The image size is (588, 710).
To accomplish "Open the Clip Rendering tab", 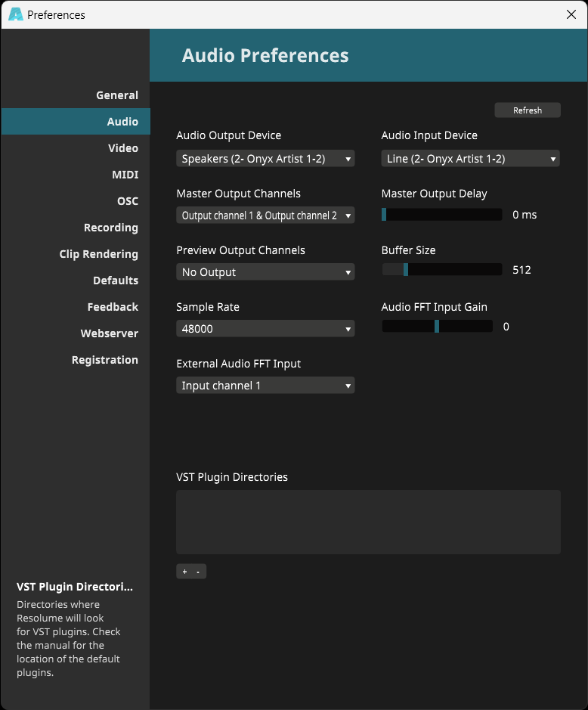I will pyautogui.click(x=99, y=254).
